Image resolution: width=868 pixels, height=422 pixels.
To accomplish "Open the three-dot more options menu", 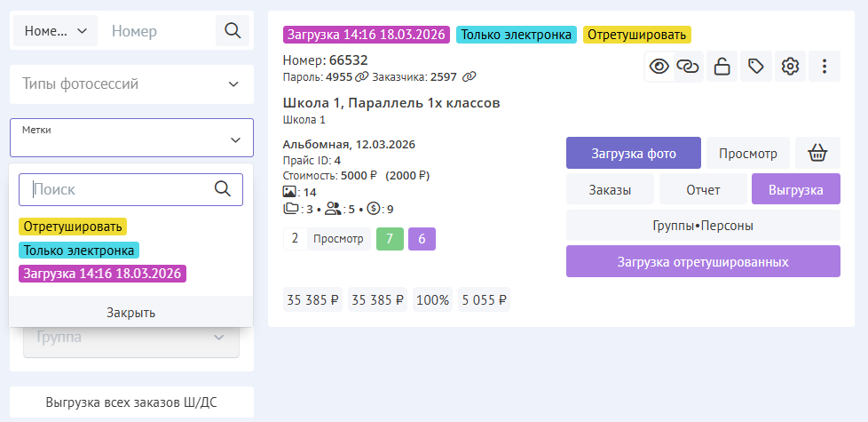I will click(825, 66).
